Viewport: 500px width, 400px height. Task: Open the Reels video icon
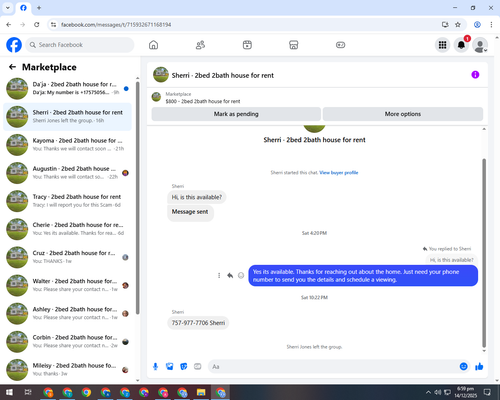click(247, 45)
